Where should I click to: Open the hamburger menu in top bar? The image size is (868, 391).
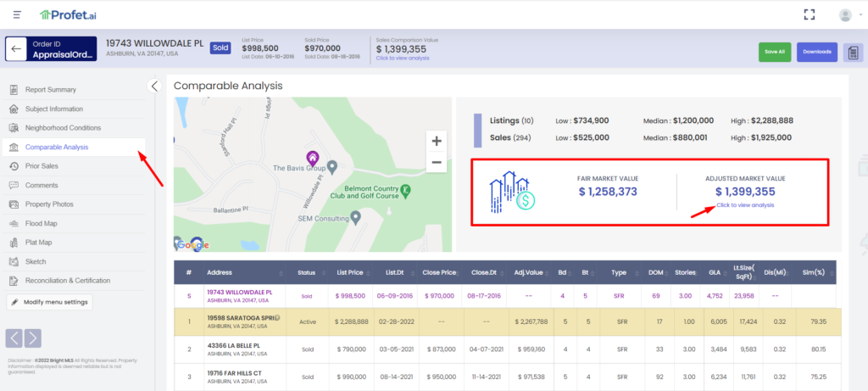tap(17, 14)
